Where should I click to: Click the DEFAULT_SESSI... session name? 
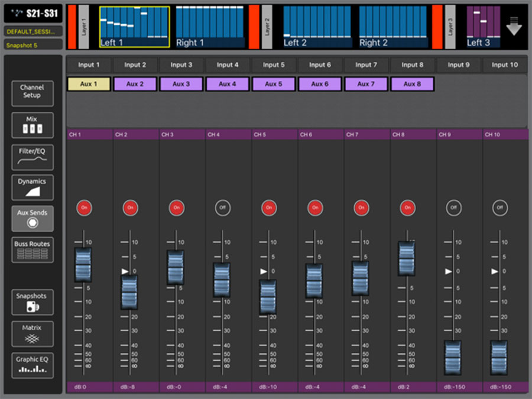click(x=33, y=31)
